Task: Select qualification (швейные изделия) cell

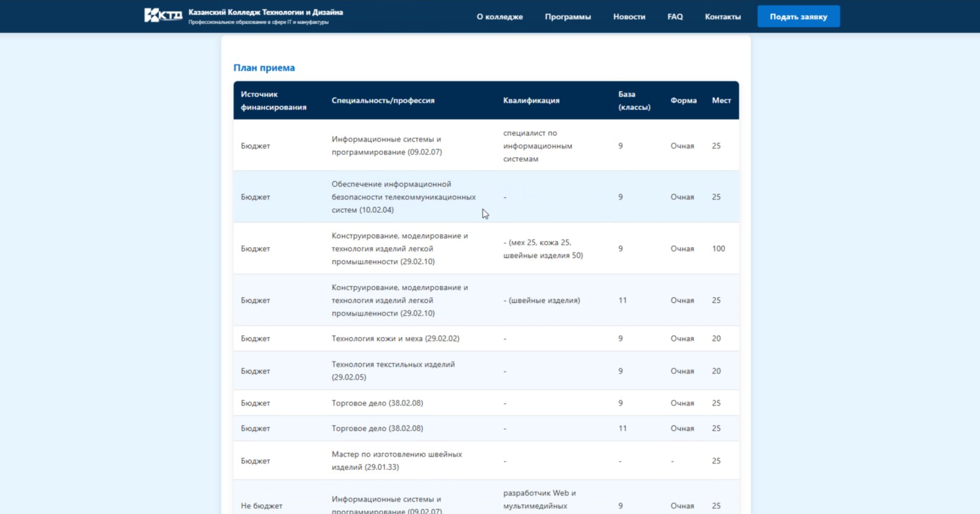Action: coord(542,300)
